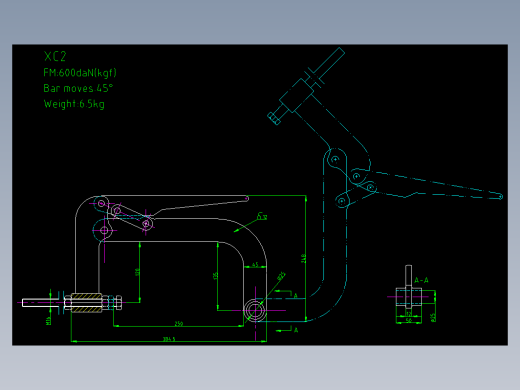Screen dimensions: 520x390
Task: Click the hex bolt head on cyan clamp
Action: 274,118
